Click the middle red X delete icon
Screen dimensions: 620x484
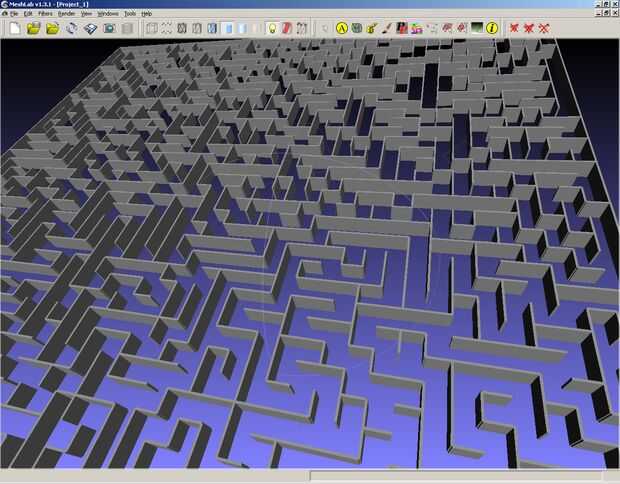pyautogui.click(x=529, y=28)
